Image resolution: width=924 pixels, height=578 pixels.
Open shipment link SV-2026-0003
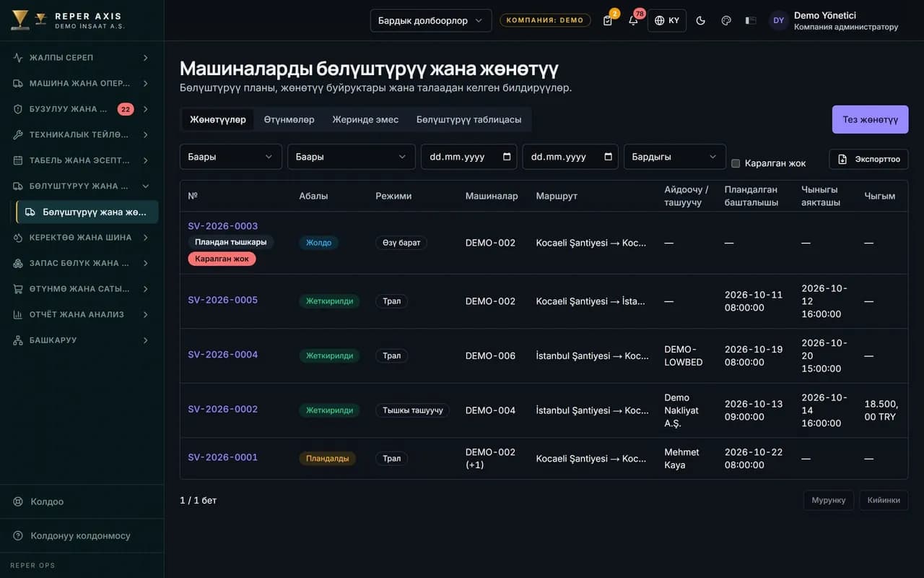coord(223,226)
